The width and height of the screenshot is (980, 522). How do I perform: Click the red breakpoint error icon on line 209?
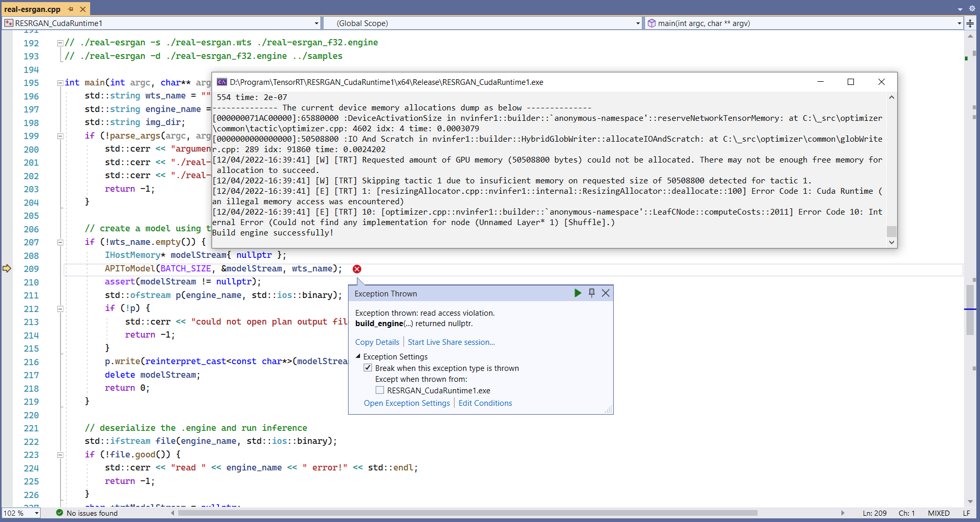tap(357, 269)
